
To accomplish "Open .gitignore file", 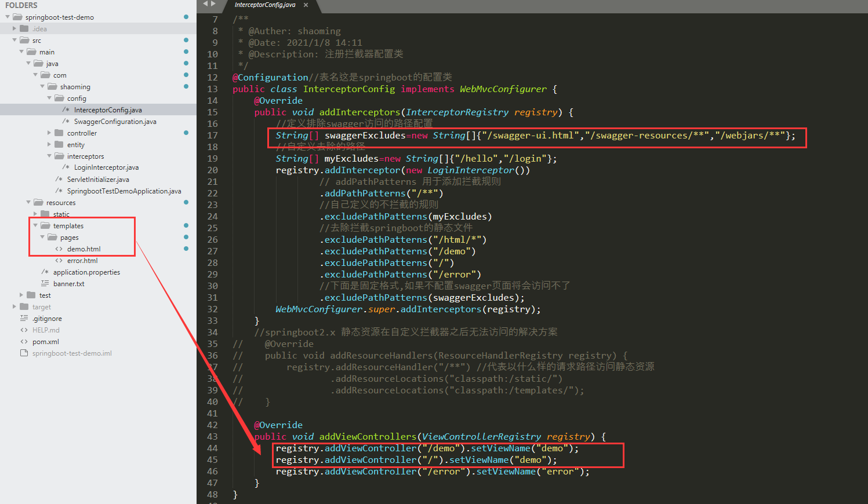I will [47, 318].
